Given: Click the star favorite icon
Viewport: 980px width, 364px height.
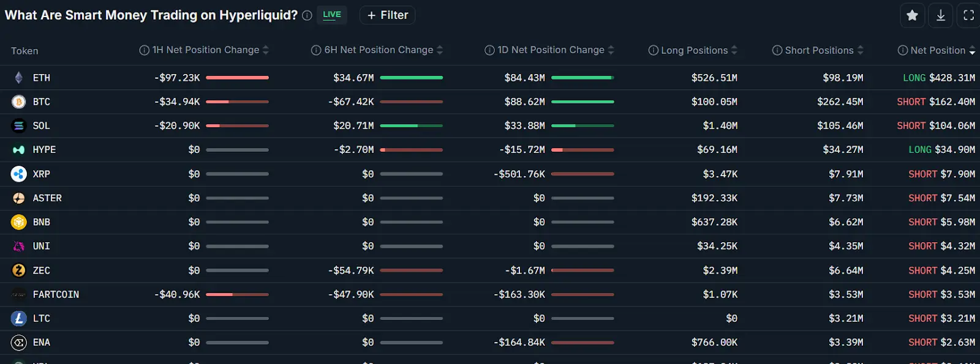Looking at the screenshot, I should (912, 15).
